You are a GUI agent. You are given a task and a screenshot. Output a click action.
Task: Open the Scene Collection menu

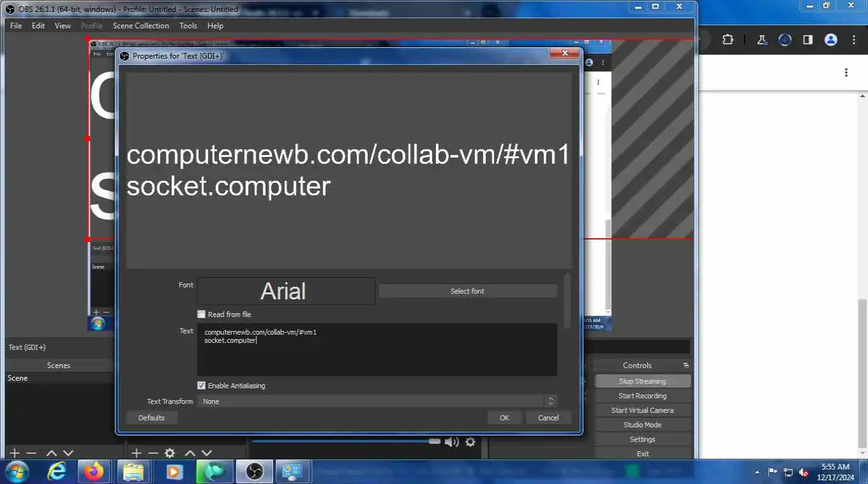[141, 26]
